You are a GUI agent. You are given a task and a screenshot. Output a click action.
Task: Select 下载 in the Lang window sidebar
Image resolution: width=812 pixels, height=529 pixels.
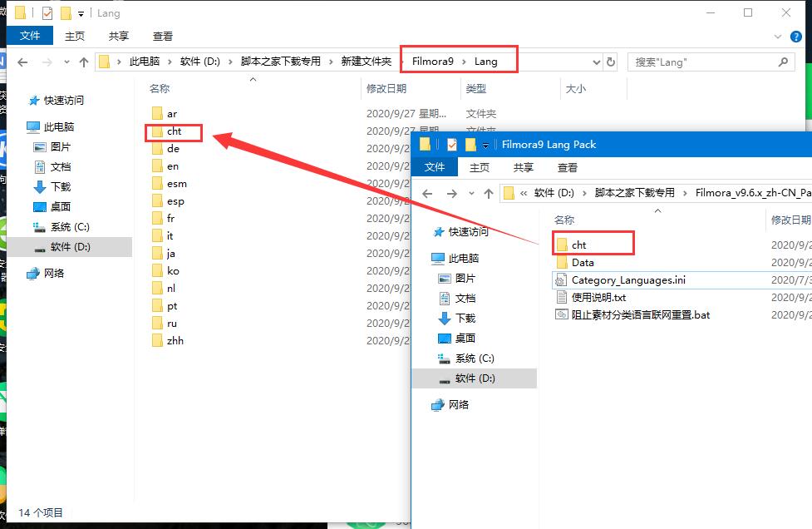click(52, 187)
